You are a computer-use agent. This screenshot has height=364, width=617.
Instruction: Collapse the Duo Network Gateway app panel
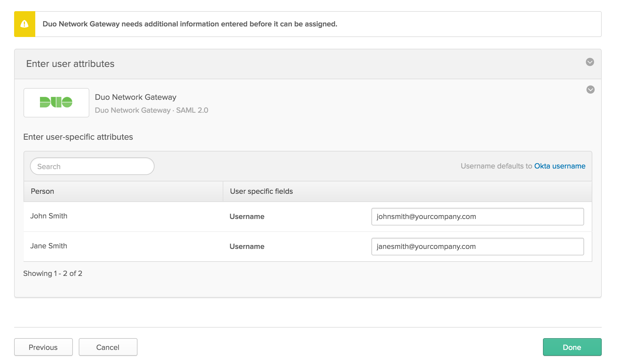pyautogui.click(x=590, y=90)
